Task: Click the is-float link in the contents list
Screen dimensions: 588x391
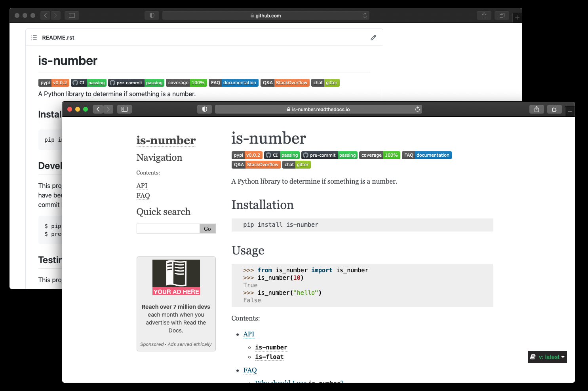Action: tap(270, 357)
